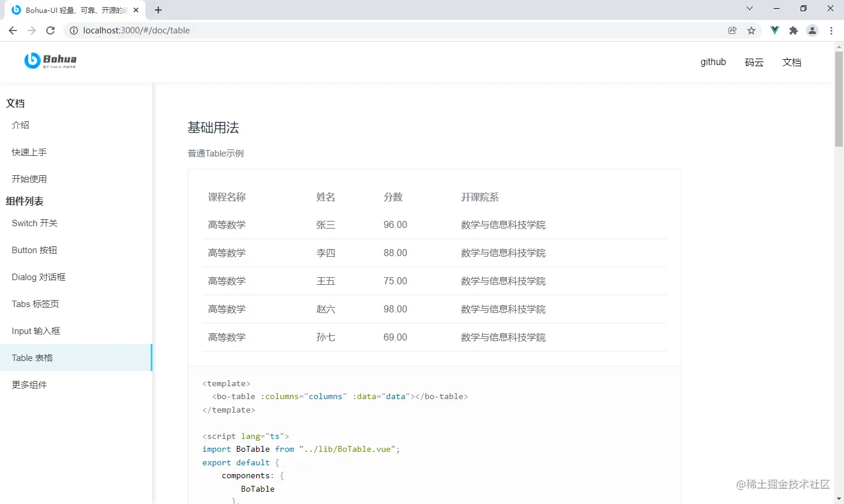Open the Vue devtools extension icon
Screen dimensions: 844x504
[x=775, y=30]
